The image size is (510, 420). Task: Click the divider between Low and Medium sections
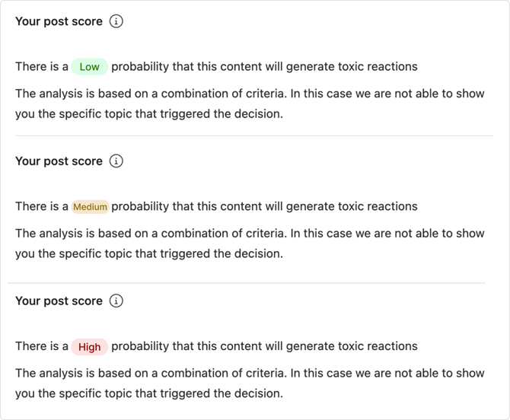pyautogui.click(x=254, y=135)
